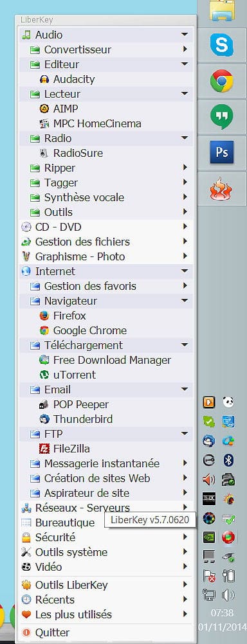
Task: Open the Sécurité category
Action: click(105, 537)
